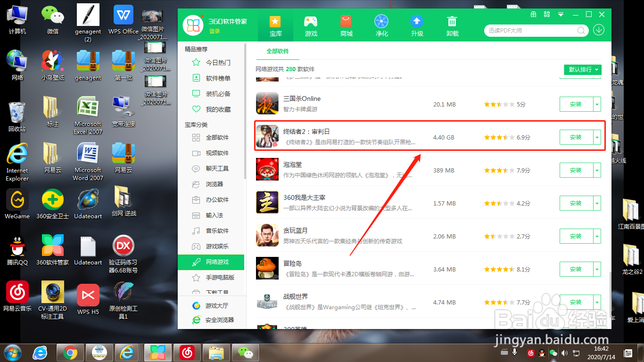Image resolution: width=644 pixels, height=362 pixels.
Task: Expand install options for 三国杀Online
Action: click(x=597, y=104)
